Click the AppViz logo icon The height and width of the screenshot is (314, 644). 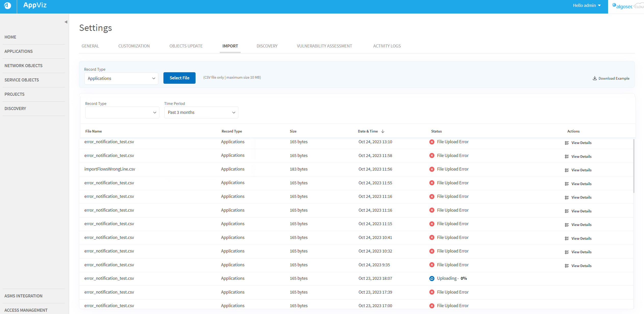point(8,6)
